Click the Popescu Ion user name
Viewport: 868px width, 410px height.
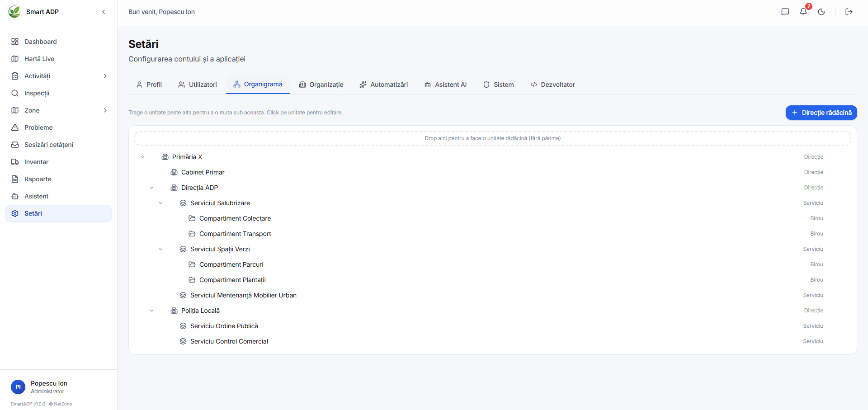49,383
